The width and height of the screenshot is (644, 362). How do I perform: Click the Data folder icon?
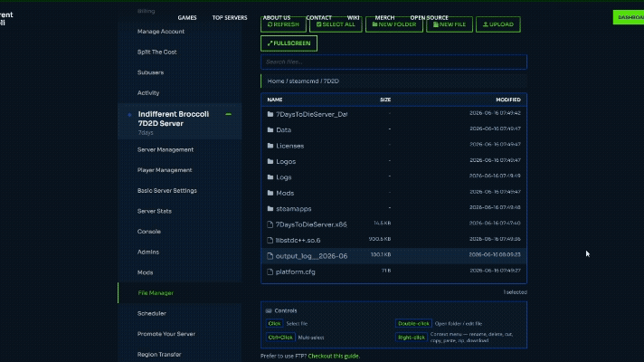(x=270, y=129)
